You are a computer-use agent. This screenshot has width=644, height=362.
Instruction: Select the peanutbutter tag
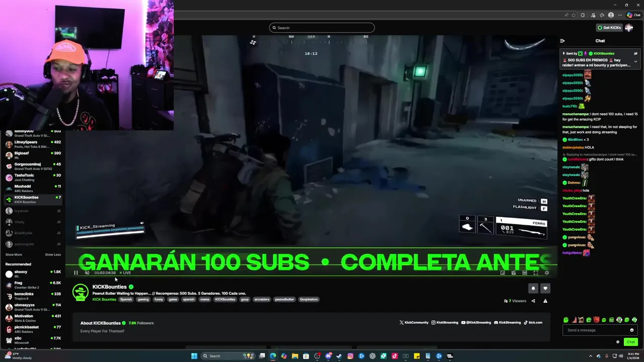[x=284, y=300]
